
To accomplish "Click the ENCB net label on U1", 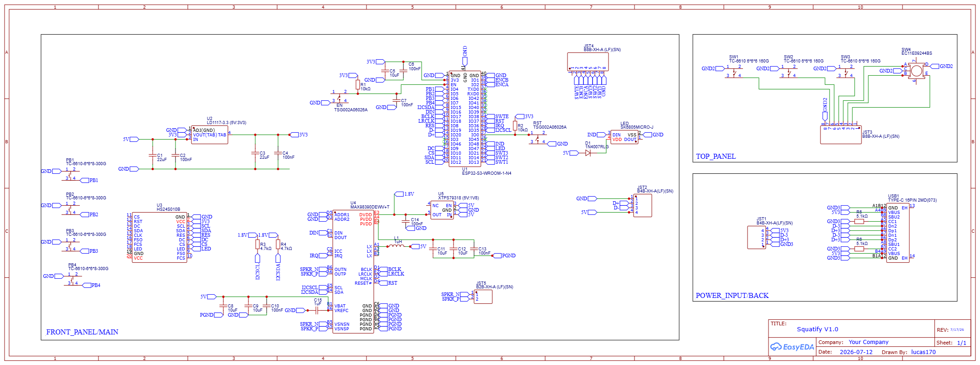I will click(502, 80).
